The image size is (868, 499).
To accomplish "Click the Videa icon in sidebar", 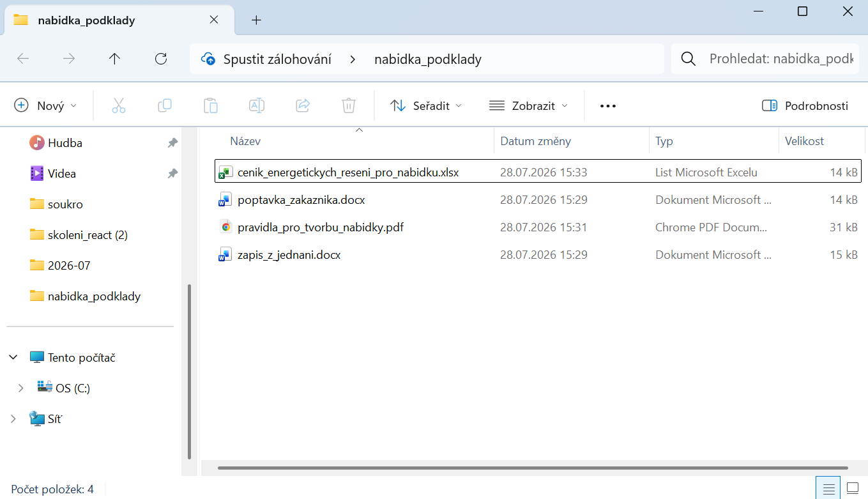I will click(x=37, y=173).
